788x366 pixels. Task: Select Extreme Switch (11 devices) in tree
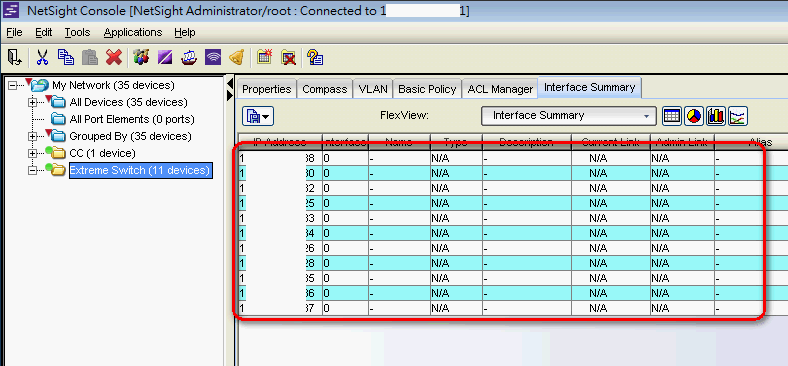coord(140,170)
